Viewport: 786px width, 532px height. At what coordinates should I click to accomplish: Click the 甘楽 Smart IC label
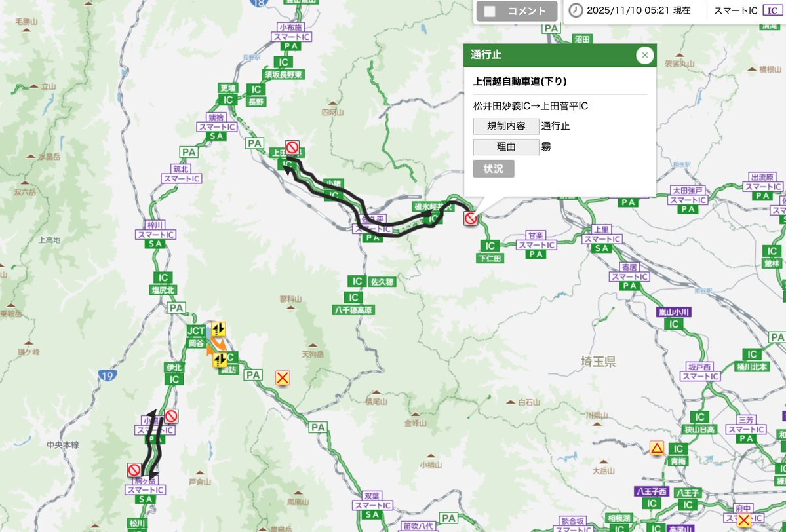[x=536, y=240]
